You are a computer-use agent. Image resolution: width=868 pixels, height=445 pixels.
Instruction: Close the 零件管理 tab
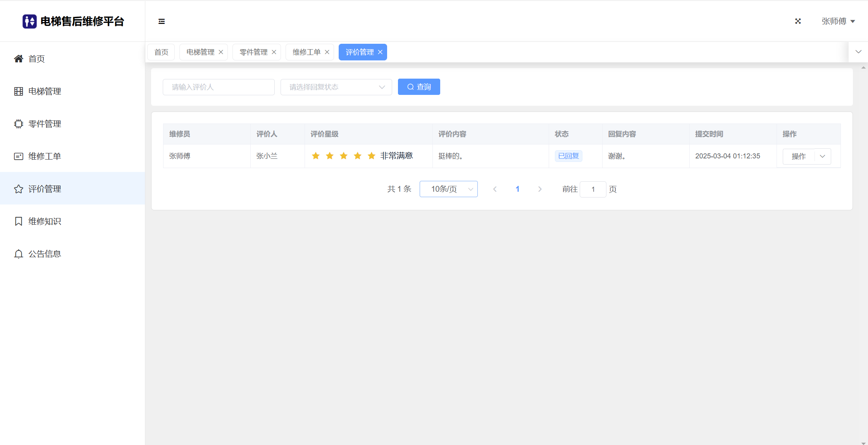coord(274,52)
